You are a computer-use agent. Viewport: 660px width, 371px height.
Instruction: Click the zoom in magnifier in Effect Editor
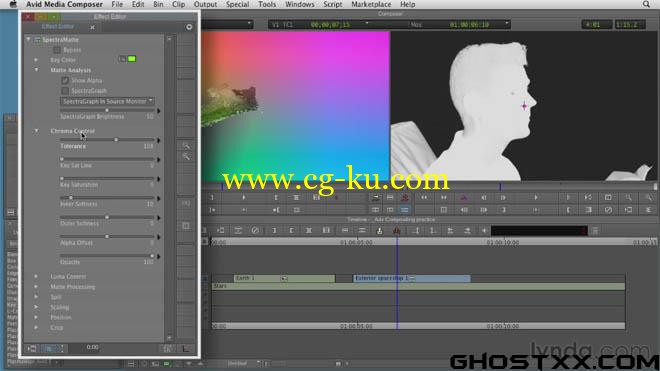point(186,146)
